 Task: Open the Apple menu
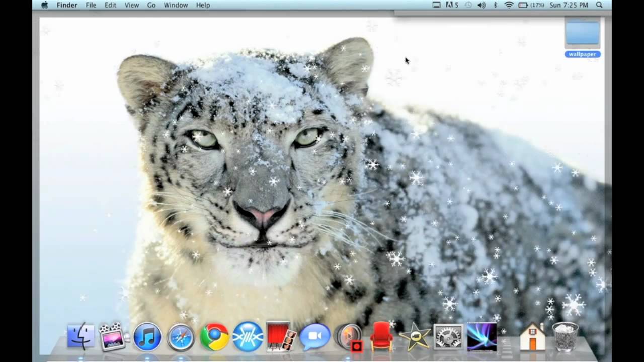point(44,5)
